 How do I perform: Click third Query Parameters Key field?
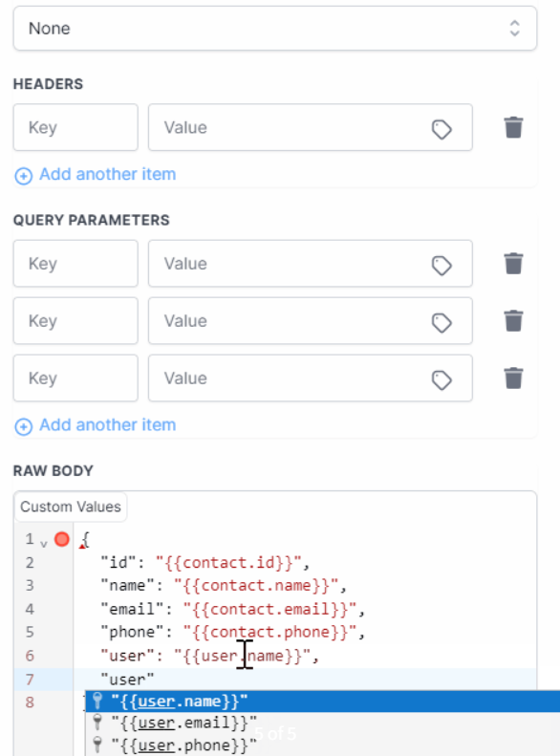(x=75, y=378)
